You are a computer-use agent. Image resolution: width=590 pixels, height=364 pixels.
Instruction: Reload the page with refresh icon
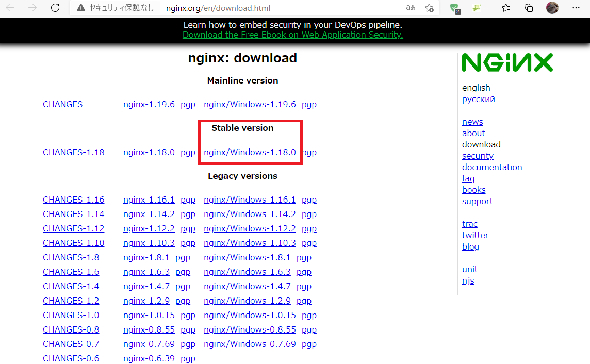click(x=55, y=8)
